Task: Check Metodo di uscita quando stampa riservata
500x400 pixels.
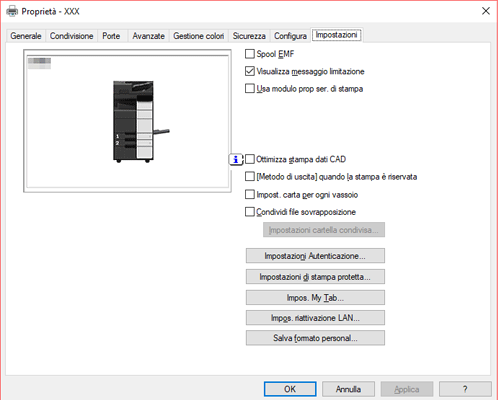Action: [x=250, y=177]
